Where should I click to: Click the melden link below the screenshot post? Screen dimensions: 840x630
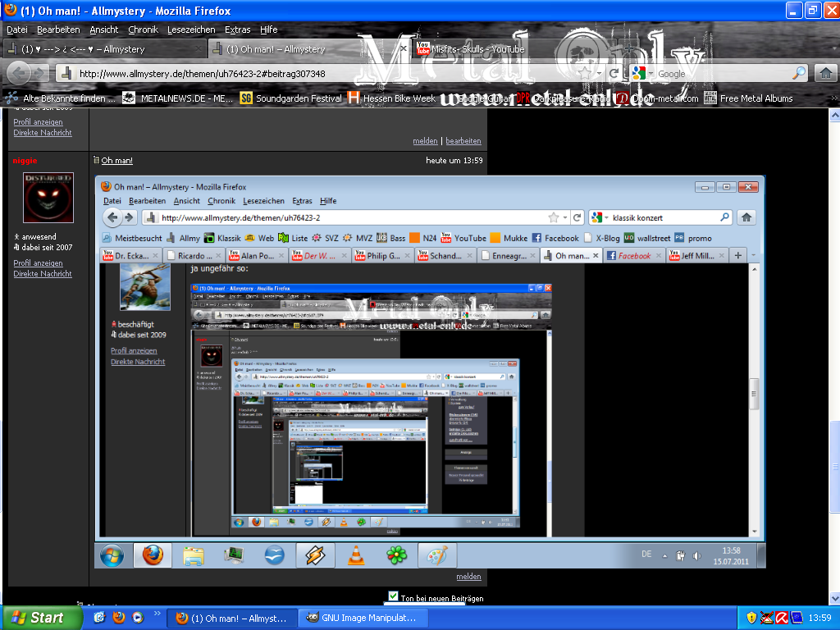[468, 577]
